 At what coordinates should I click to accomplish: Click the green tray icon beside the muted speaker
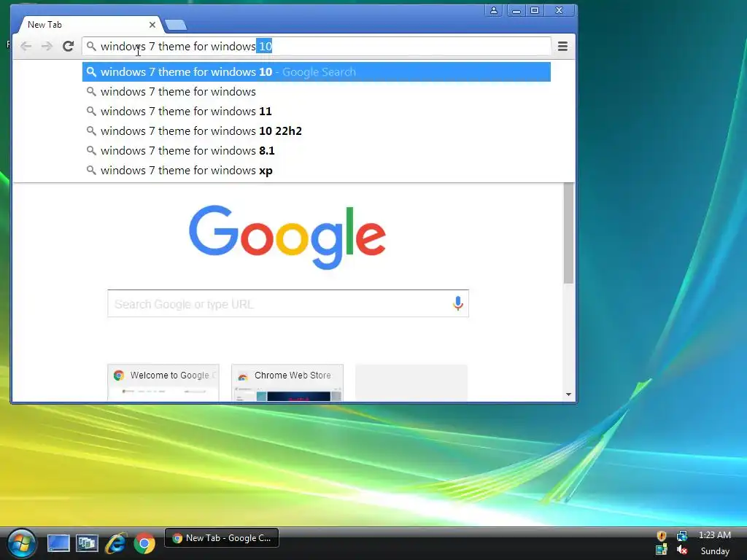(x=661, y=551)
